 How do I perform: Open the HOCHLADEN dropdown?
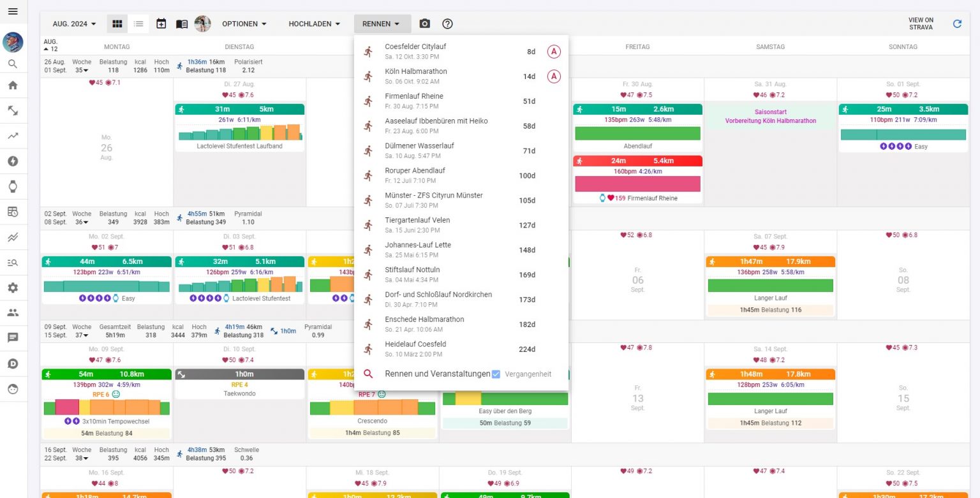pos(314,24)
